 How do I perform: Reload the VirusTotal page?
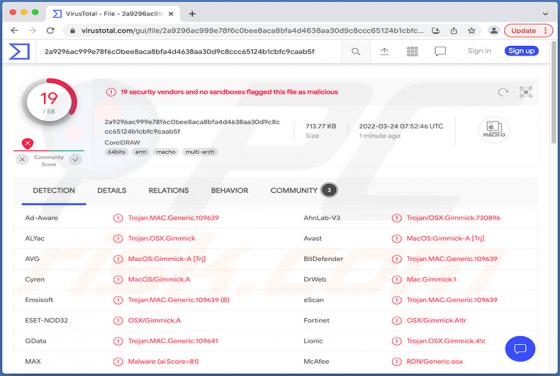click(x=50, y=31)
